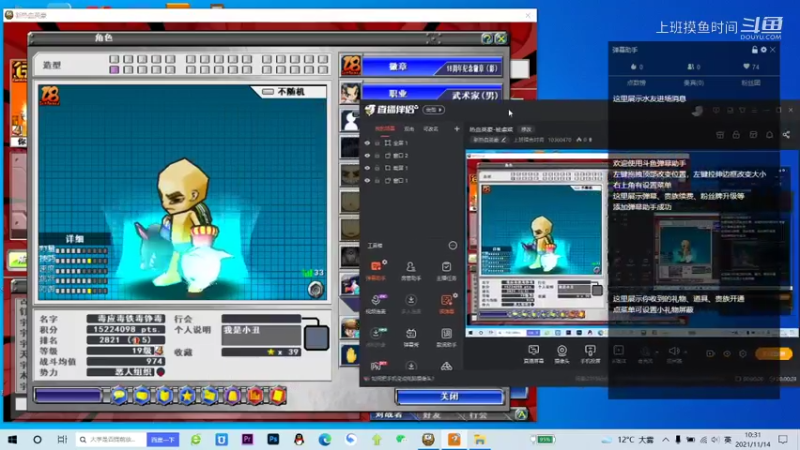Select 粉丝团 tab in 弹幕助手
The height and width of the screenshot is (450, 800).
point(751,83)
